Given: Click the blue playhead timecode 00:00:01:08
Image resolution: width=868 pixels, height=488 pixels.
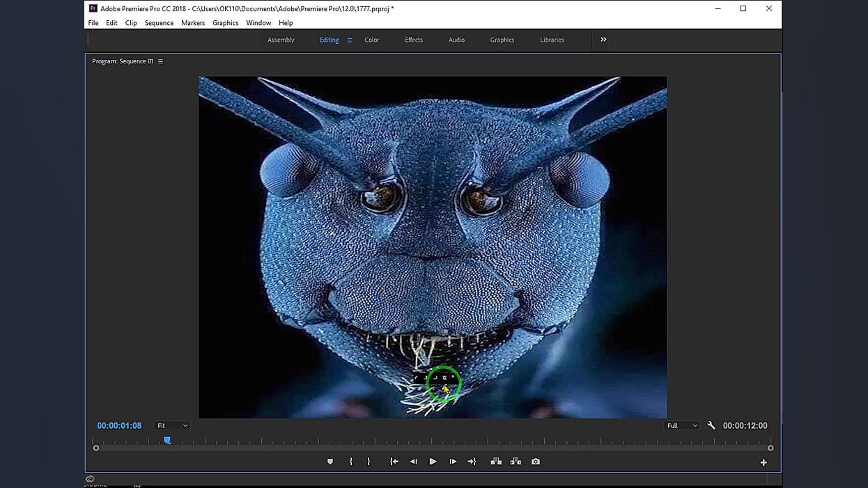Looking at the screenshot, I should tap(119, 425).
